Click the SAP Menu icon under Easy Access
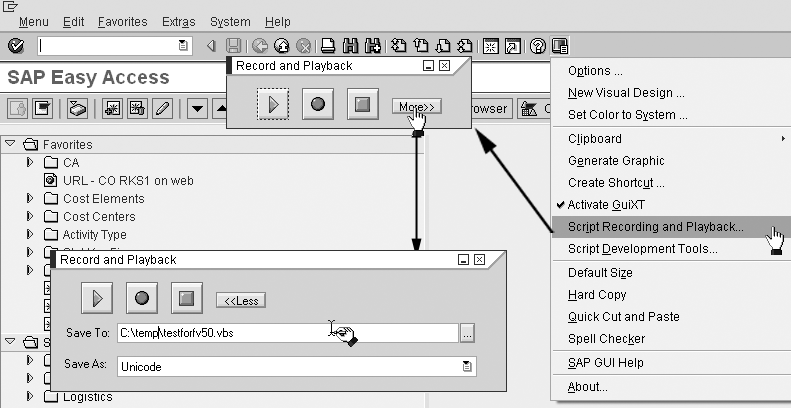791x408 pixels. pyautogui.click(x=42, y=108)
